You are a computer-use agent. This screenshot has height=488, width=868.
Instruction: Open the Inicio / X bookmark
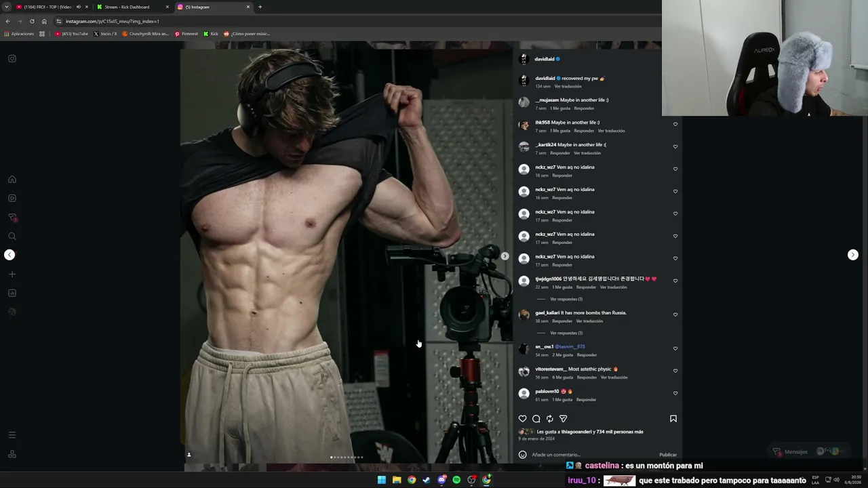(105, 34)
